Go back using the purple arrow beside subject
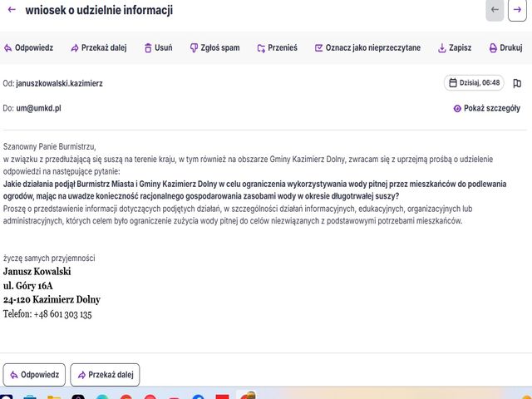Image resolution: width=532 pixels, height=399 pixels. coord(12,9)
